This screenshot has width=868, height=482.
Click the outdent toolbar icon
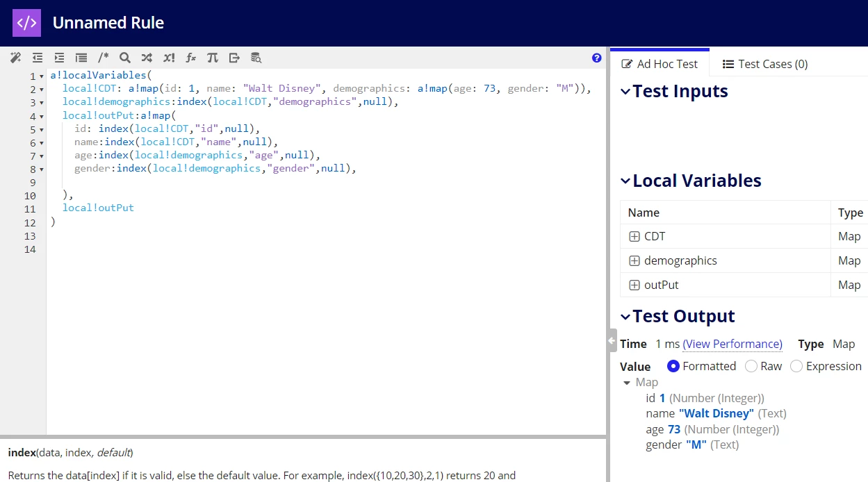click(x=38, y=58)
